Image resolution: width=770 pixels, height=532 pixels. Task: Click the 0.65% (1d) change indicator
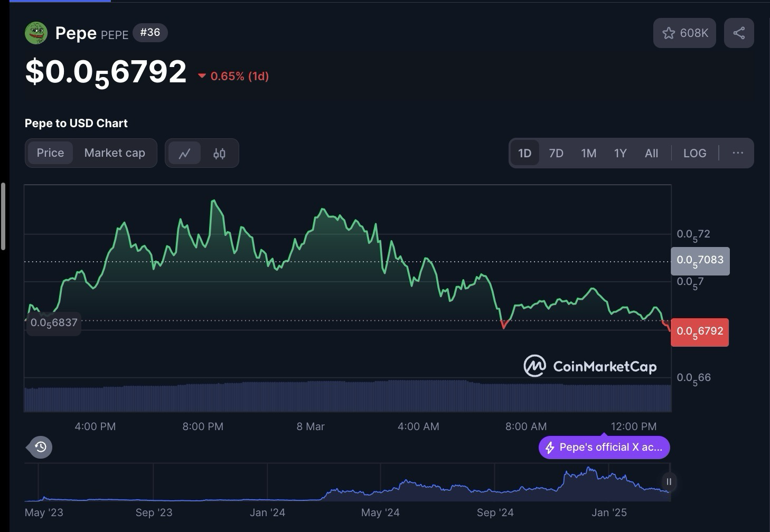(233, 76)
